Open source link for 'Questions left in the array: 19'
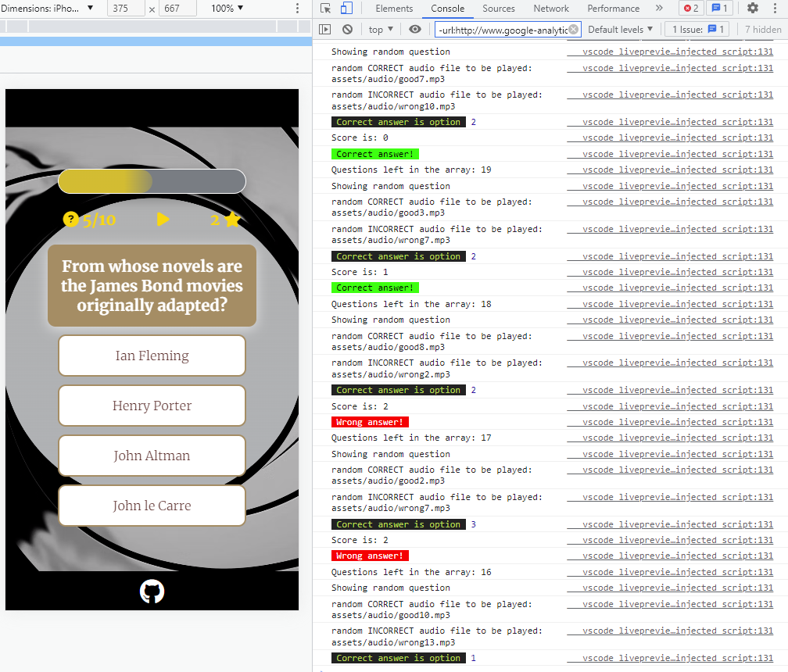This screenshot has width=788, height=672. tap(670, 170)
